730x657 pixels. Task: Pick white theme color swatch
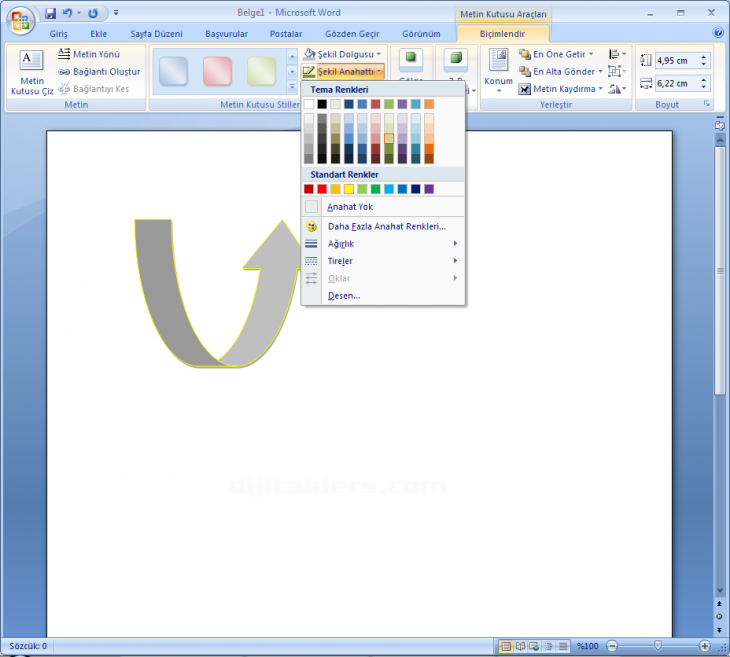point(309,104)
